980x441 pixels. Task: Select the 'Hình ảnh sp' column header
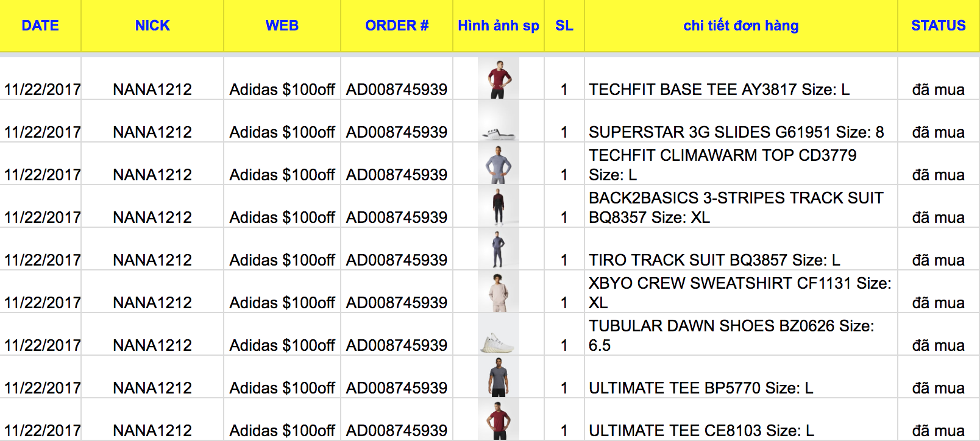pos(499,26)
